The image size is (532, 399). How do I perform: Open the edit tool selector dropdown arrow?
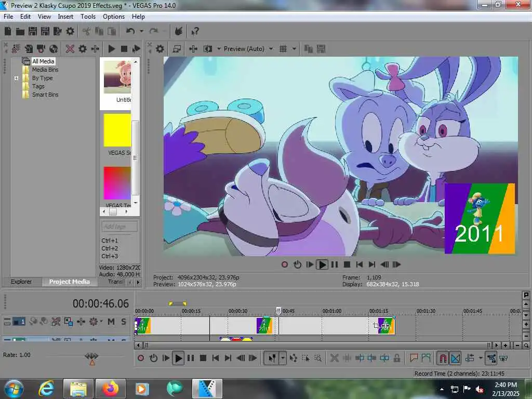pos(283,358)
